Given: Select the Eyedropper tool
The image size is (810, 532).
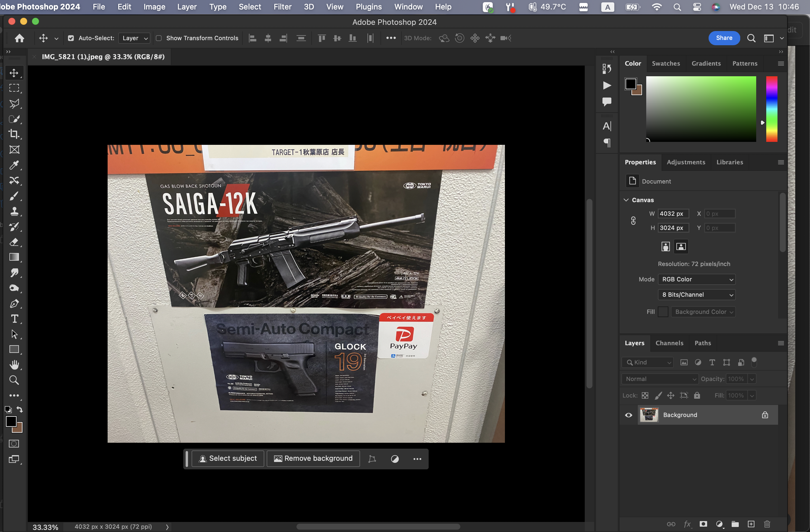Looking at the screenshot, I should click(14, 165).
